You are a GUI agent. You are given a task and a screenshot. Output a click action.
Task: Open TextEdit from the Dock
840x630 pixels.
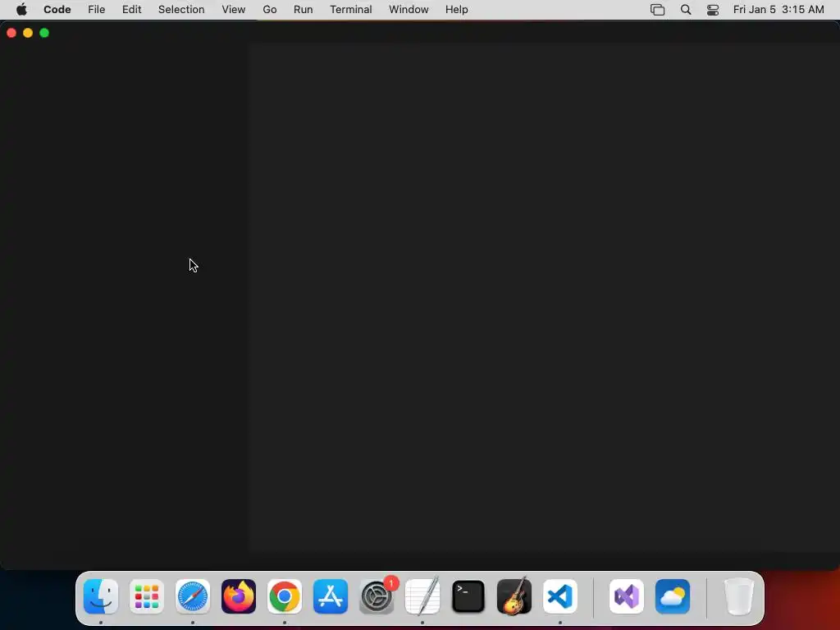422,596
